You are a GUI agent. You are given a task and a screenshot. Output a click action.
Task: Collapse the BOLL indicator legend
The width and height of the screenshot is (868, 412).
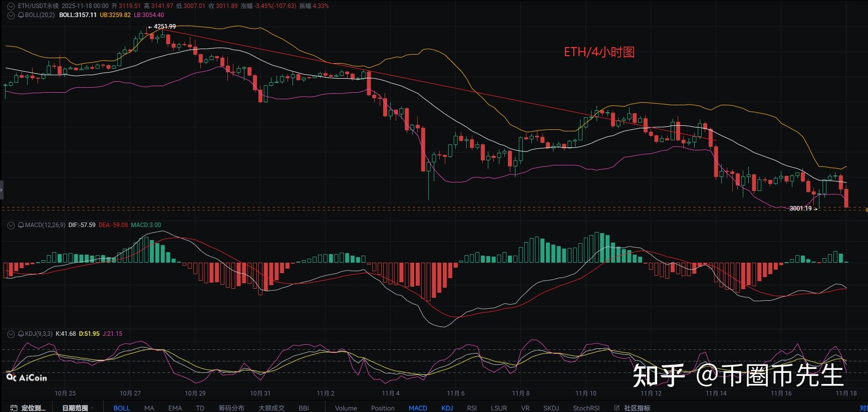tap(11, 15)
